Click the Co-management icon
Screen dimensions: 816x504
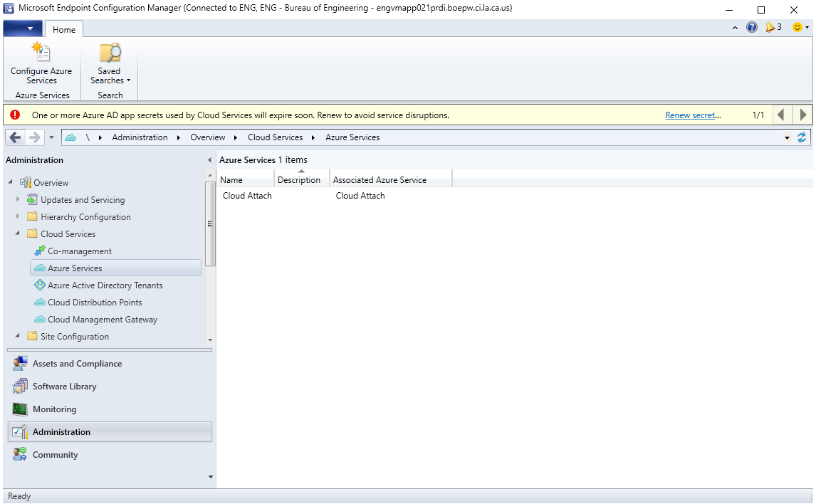[40, 251]
